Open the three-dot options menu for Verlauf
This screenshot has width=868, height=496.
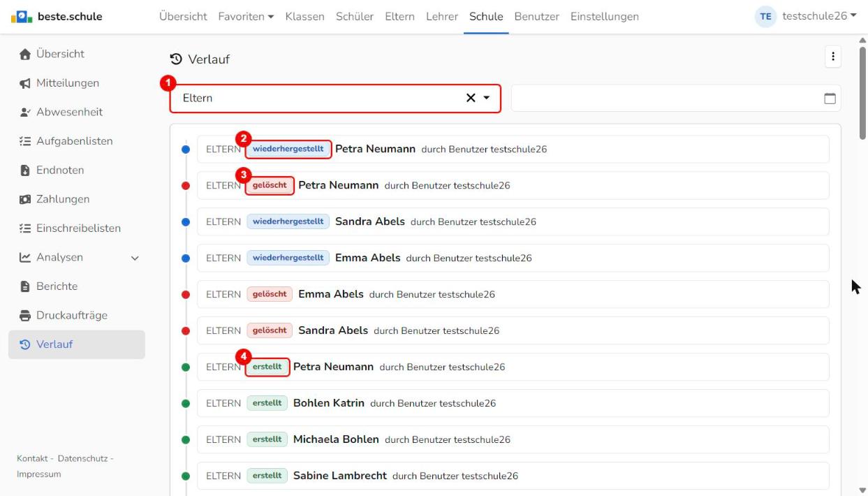[x=832, y=57]
